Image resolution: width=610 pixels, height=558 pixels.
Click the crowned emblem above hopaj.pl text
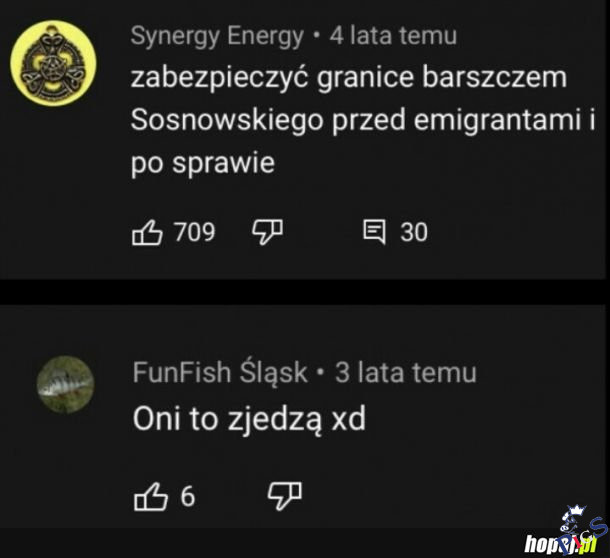[x=577, y=520]
